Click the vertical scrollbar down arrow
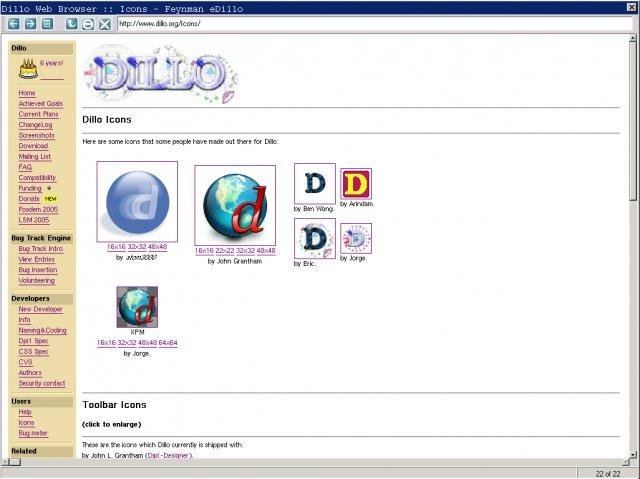Screen dimensions: 640x479 633,454
